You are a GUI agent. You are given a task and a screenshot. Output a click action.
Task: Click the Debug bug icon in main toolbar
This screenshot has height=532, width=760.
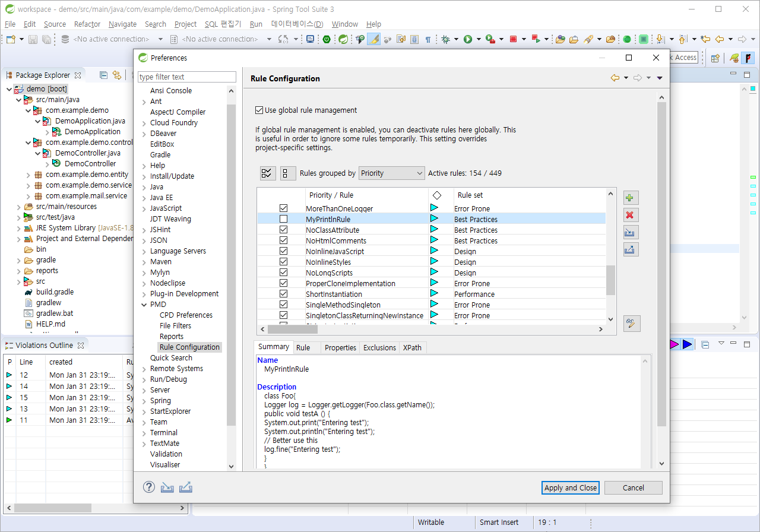click(446, 39)
